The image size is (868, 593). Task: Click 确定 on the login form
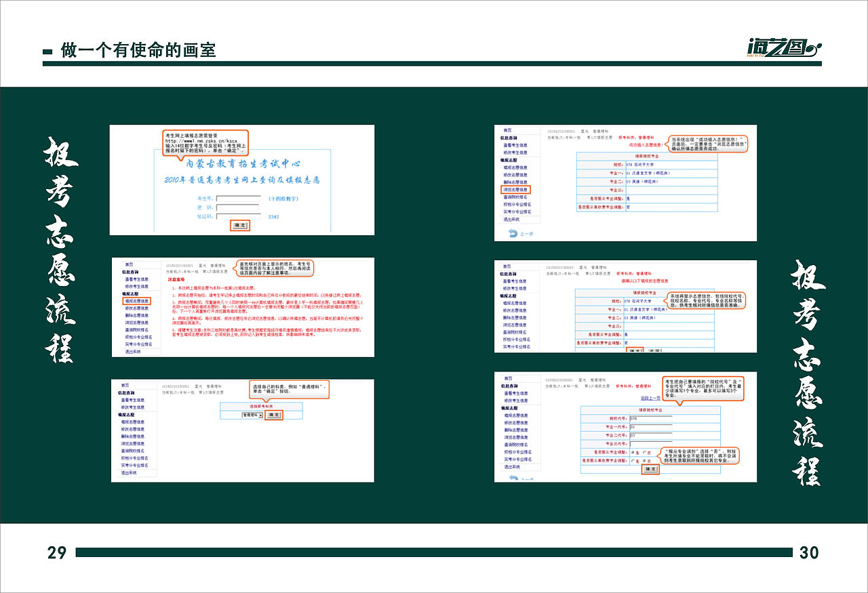click(x=240, y=225)
